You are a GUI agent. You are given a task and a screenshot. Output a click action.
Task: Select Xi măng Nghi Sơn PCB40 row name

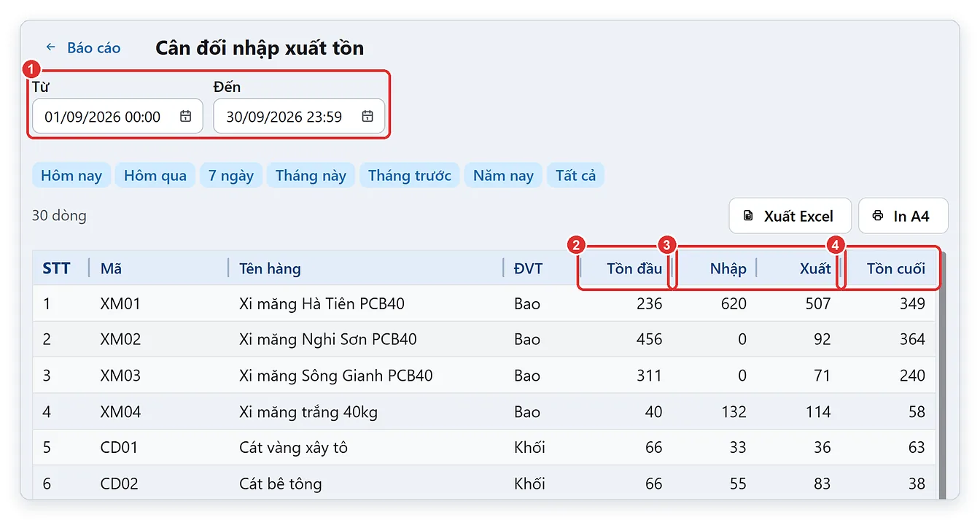click(328, 339)
